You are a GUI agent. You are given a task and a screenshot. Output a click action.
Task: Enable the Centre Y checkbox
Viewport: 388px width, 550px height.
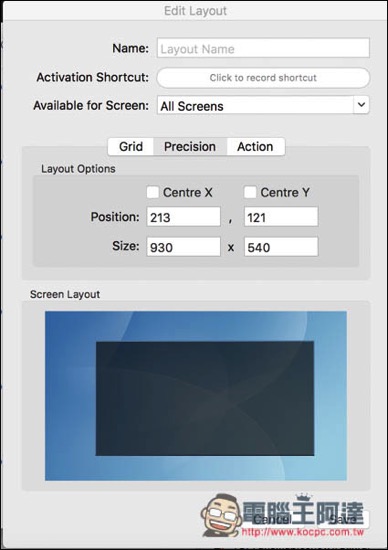click(250, 192)
